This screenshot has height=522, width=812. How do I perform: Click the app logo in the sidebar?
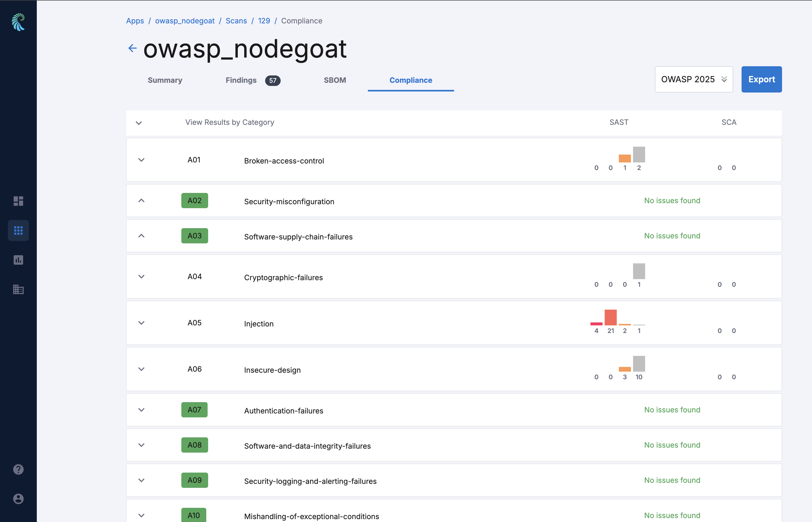(18, 22)
